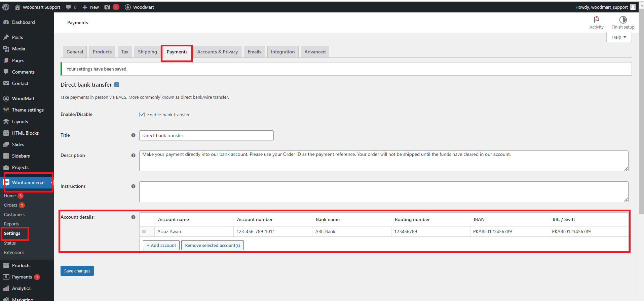The image size is (644, 301).
Task: Open Extensions submenu link
Action: pos(14,252)
